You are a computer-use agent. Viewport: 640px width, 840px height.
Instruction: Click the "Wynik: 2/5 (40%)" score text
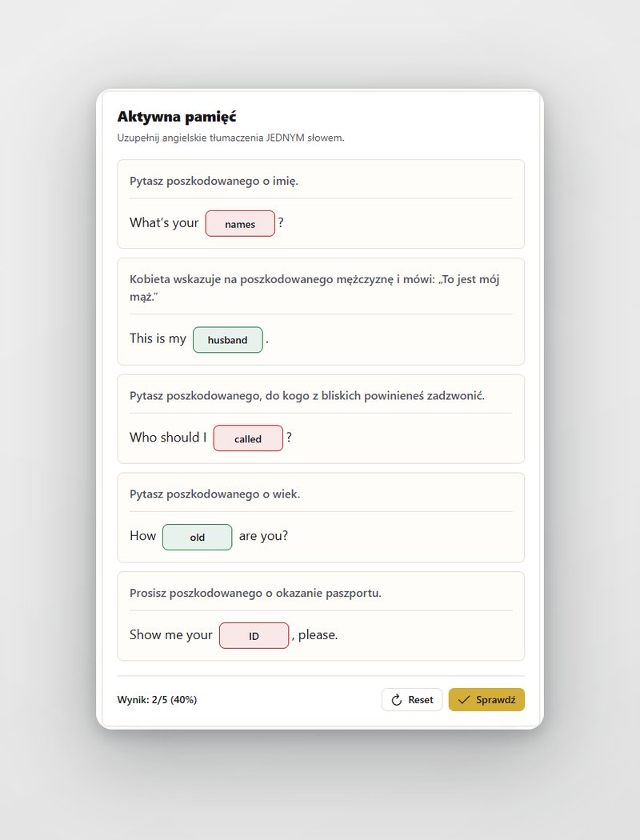click(x=157, y=700)
